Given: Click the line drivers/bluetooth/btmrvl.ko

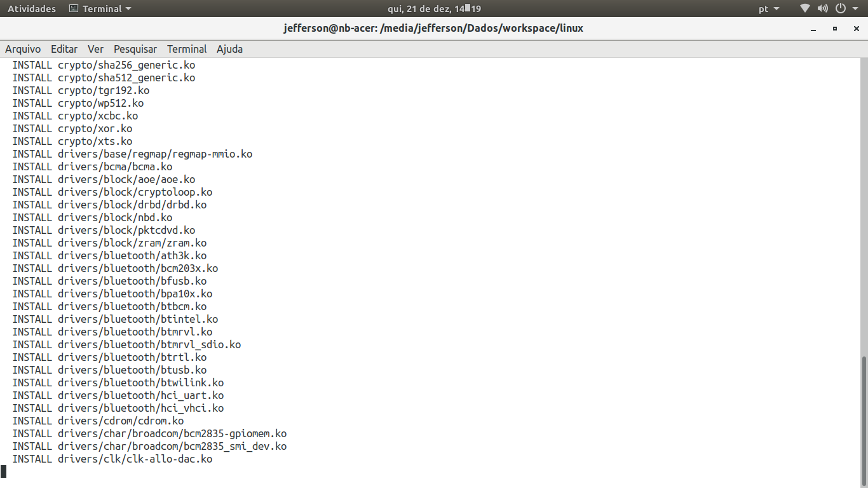Looking at the screenshot, I should pyautogui.click(x=112, y=332).
